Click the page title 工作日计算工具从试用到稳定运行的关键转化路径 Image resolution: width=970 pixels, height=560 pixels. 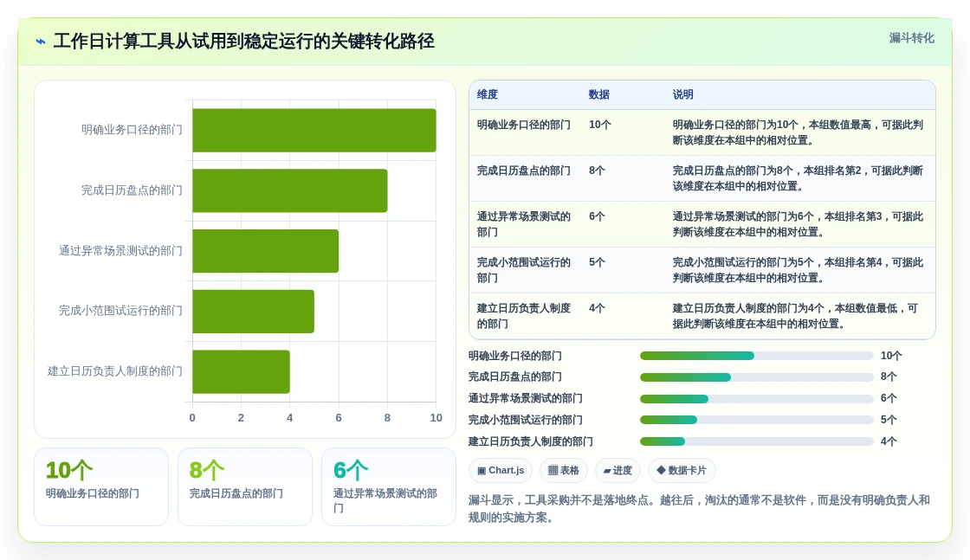(x=243, y=42)
